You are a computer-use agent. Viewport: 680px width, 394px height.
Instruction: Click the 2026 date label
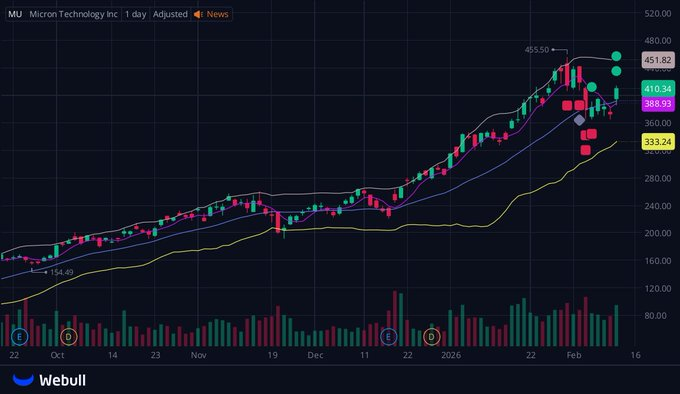pos(451,355)
